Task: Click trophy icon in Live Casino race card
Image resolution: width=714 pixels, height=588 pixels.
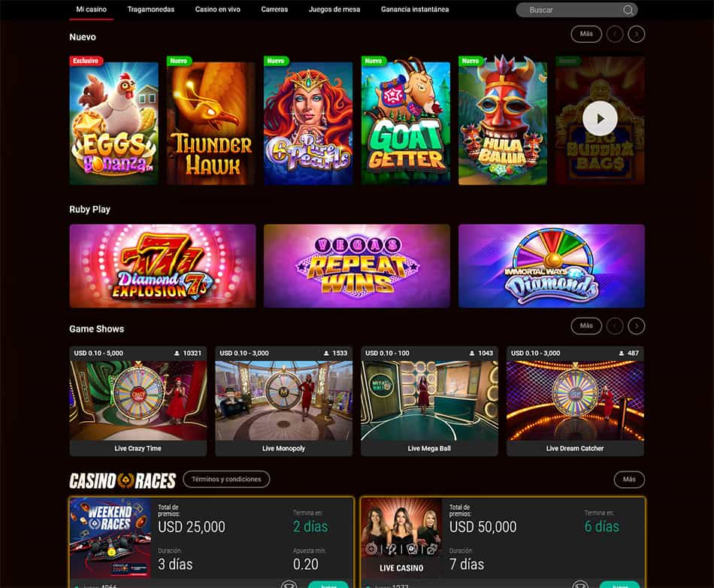Action: click(579, 584)
